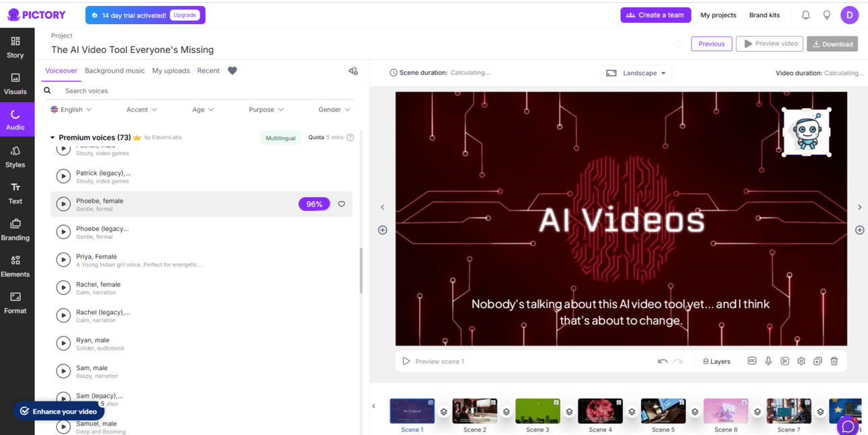Click the Upgrade button

click(185, 15)
